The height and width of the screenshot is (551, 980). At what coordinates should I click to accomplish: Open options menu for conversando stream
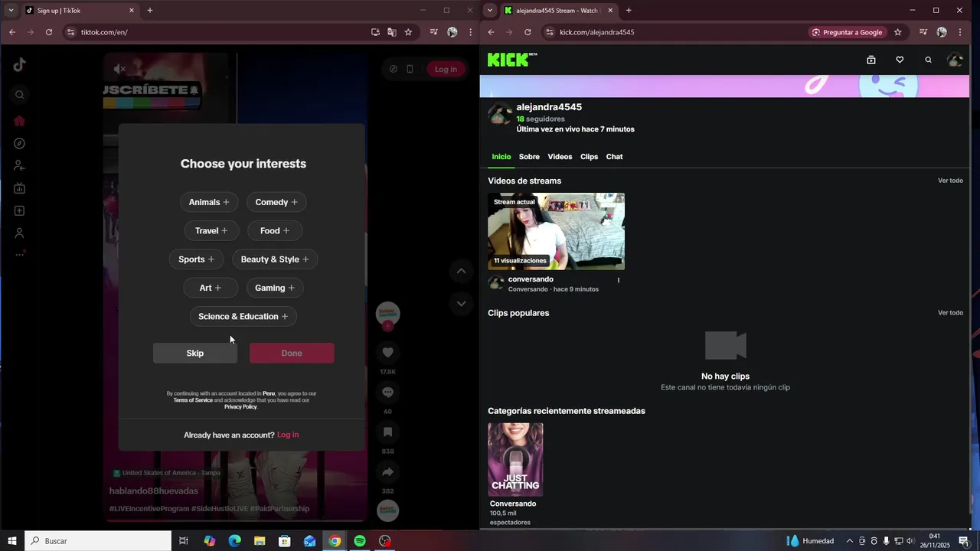(619, 280)
